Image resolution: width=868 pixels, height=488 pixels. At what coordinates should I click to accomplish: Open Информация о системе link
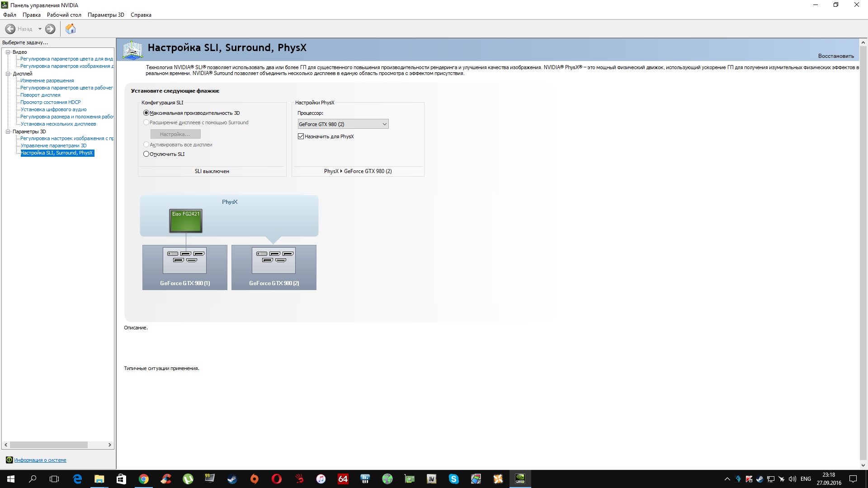pyautogui.click(x=40, y=460)
